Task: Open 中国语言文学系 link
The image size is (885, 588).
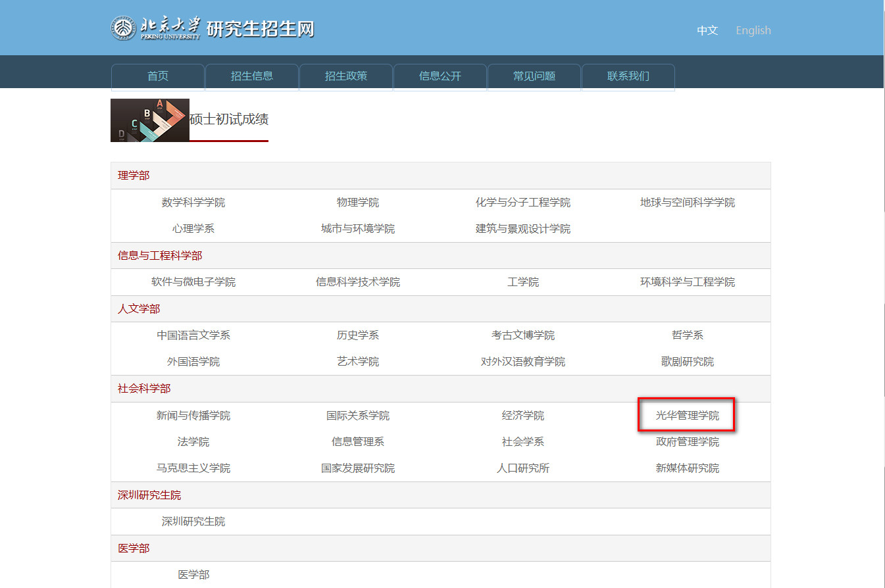Action: (x=193, y=335)
